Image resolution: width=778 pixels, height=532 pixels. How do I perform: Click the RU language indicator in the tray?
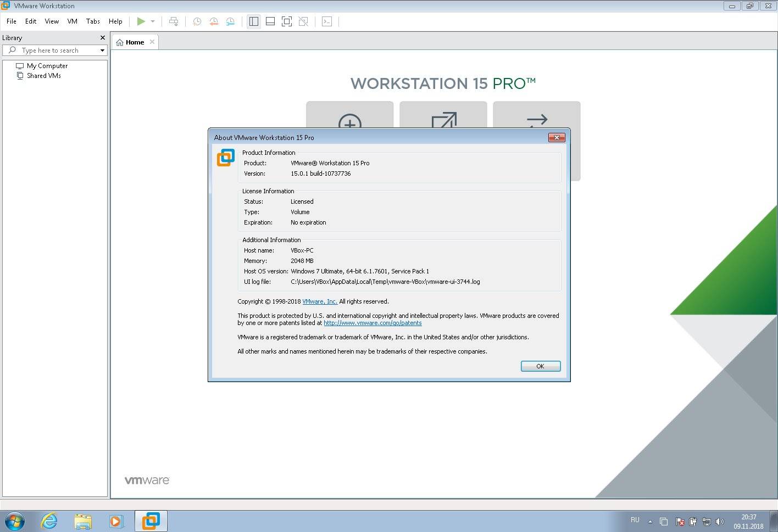click(x=635, y=520)
